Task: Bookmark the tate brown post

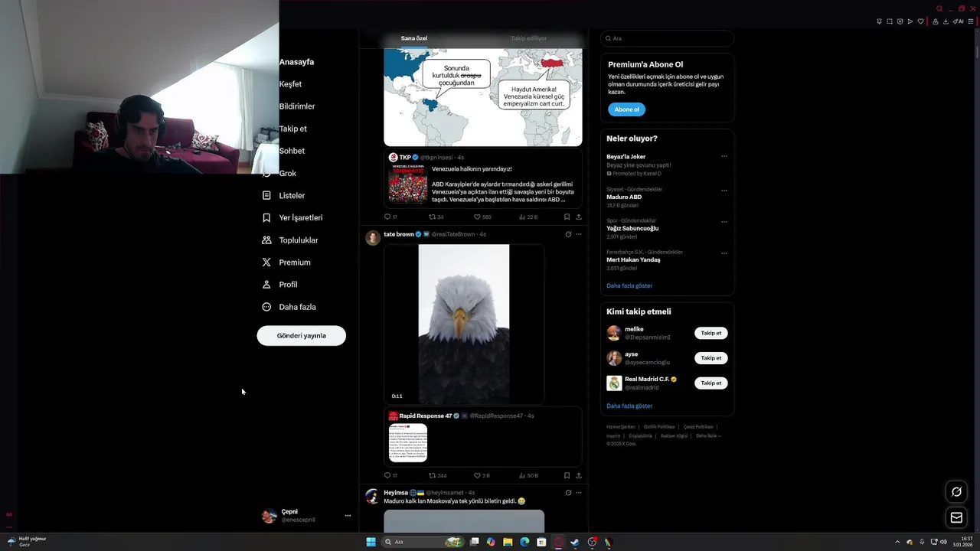Action: (567, 475)
